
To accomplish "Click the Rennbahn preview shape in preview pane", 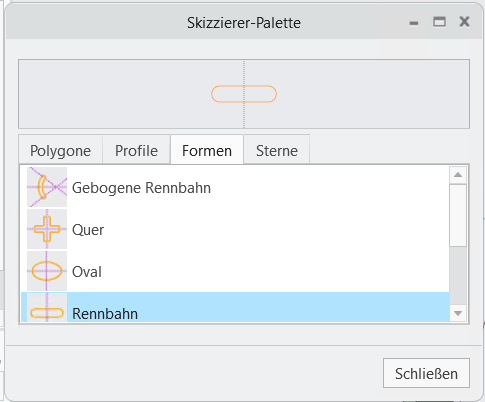I will 244,94.
